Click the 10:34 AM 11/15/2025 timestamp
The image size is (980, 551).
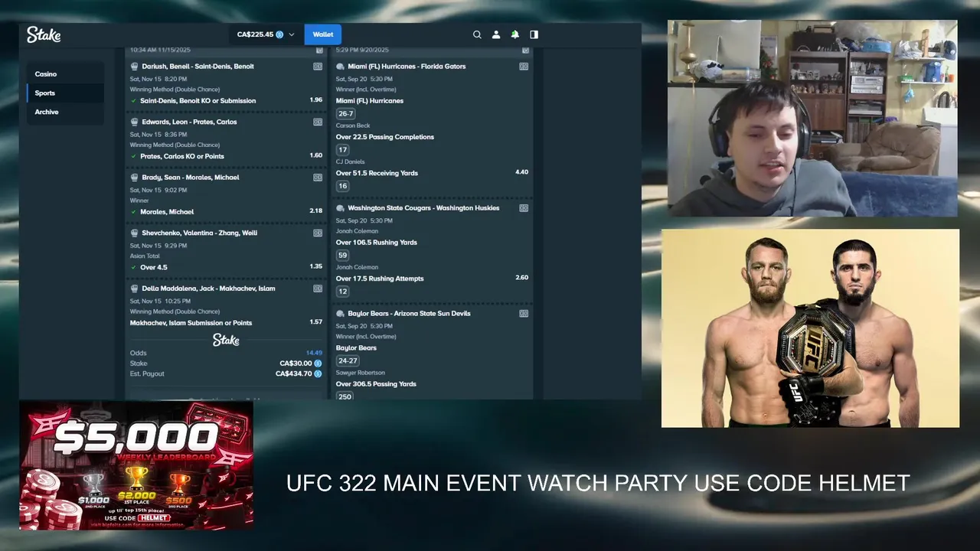click(160, 51)
